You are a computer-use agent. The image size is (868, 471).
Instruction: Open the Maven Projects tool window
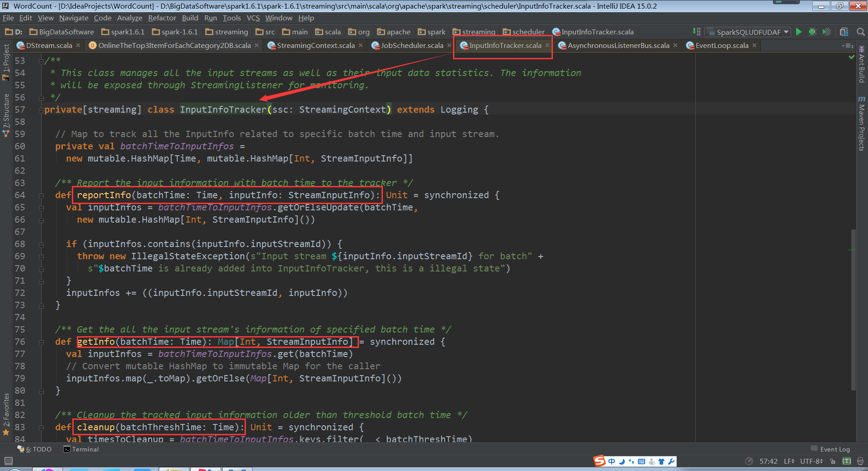coord(861,124)
